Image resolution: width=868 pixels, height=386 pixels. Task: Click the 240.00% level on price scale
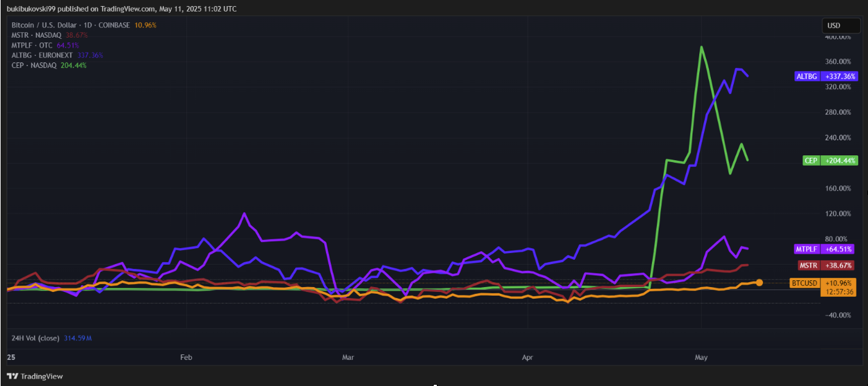coord(838,138)
